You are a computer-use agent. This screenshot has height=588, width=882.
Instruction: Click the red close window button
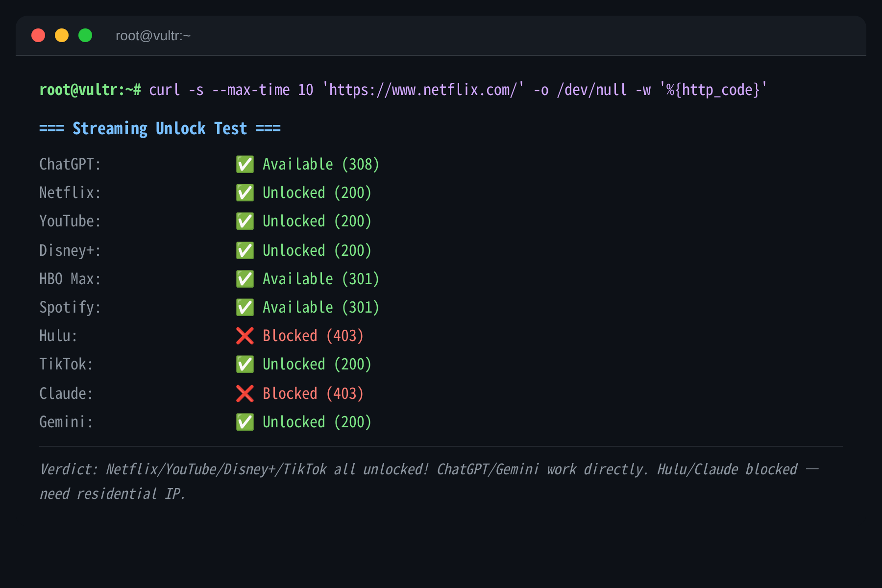coord(38,35)
